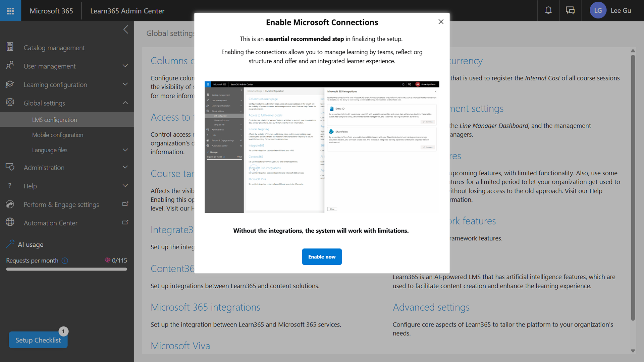Click the scroll down arrow
The height and width of the screenshot is (362, 644).
(633, 351)
